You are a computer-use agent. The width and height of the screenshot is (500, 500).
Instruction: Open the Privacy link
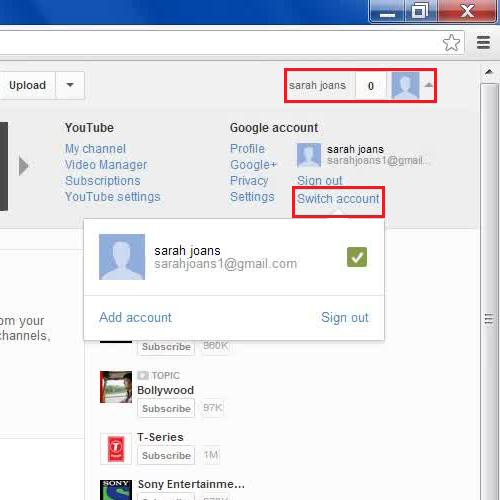(x=249, y=181)
